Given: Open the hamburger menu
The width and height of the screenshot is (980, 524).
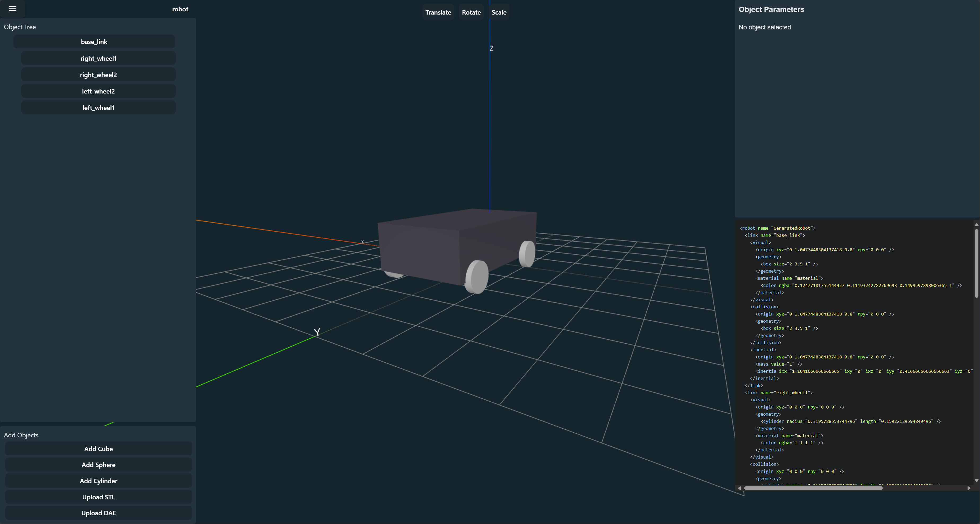Looking at the screenshot, I should point(12,9).
